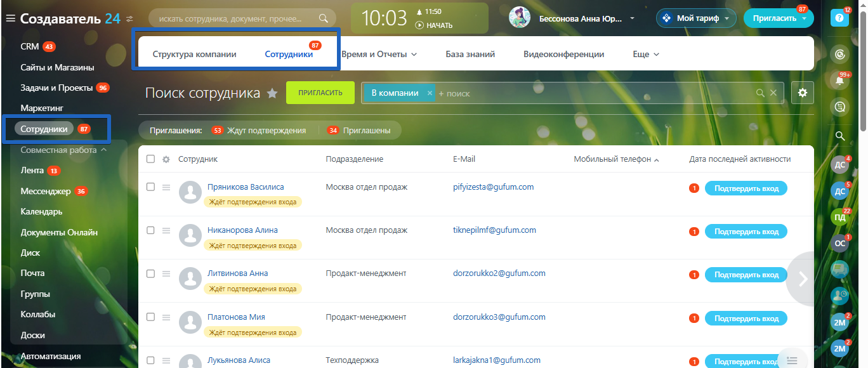Open the row actions menu for Пряникова Василиса
The height and width of the screenshot is (368, 868).
pos(166,187)
